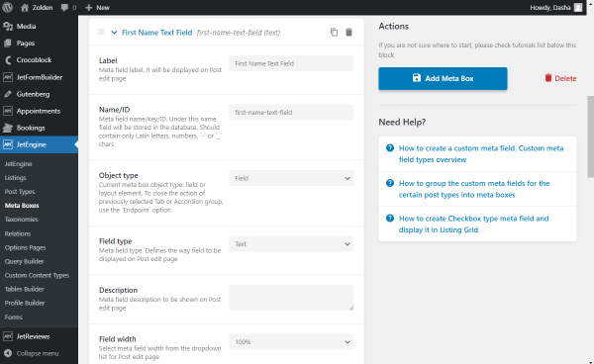The width and height of the screenshot is (594, 364).
Task: Open Checkbox type meta field tutorial
Action: (x=473, y=224)
